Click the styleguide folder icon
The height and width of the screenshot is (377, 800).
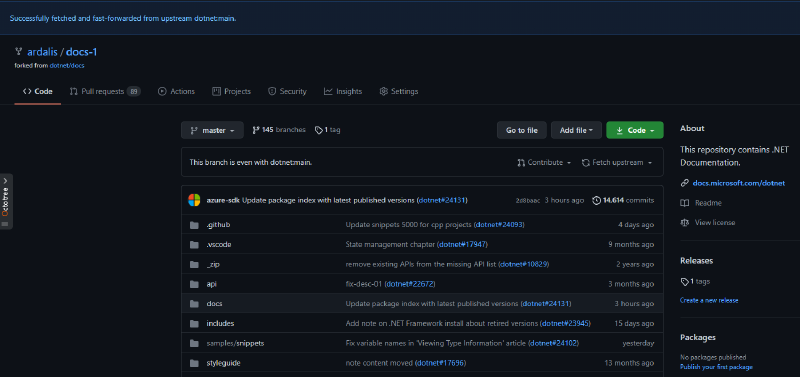point(194,363)
